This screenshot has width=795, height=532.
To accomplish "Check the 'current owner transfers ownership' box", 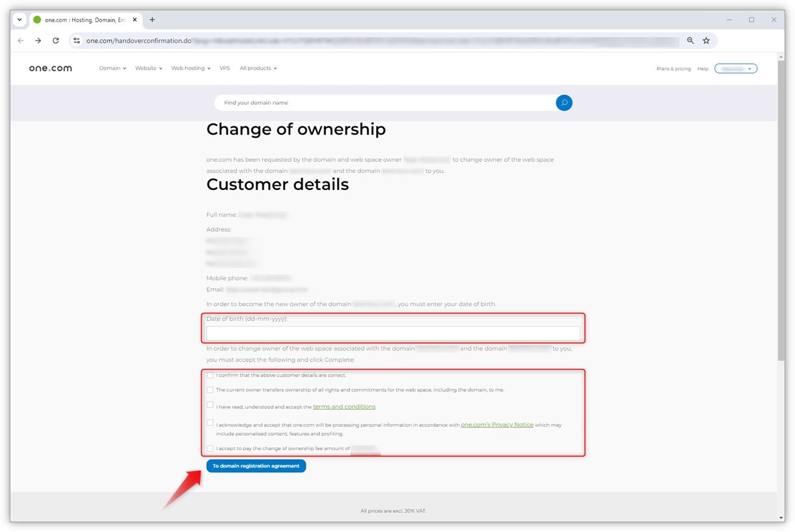I will [x=210, y=390].
